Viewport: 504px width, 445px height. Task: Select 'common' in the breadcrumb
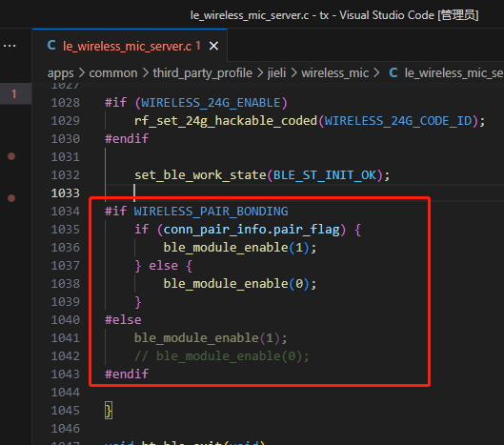coord(113,73)
